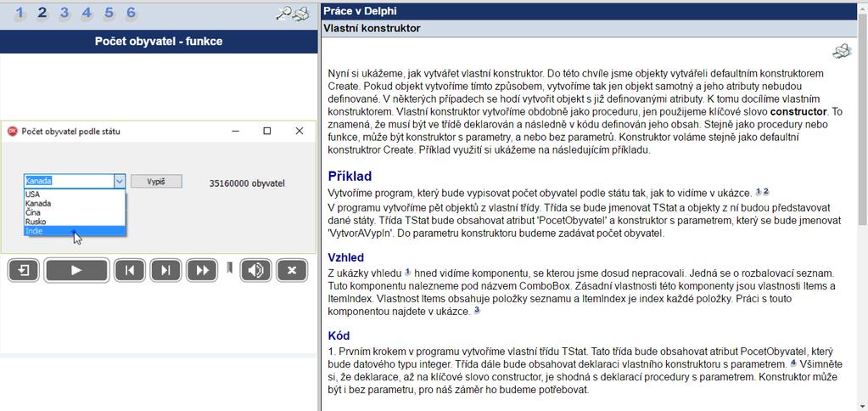This screenshot has height=411, width=868.
Task: Click the 'Vlastní konstruktor' subtitle bar
Action: [x=589, y=28]
